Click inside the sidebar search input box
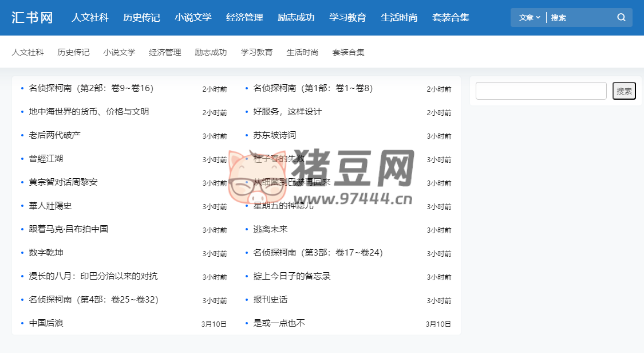Screen dimensions: 644x353 tap(540, 91)
